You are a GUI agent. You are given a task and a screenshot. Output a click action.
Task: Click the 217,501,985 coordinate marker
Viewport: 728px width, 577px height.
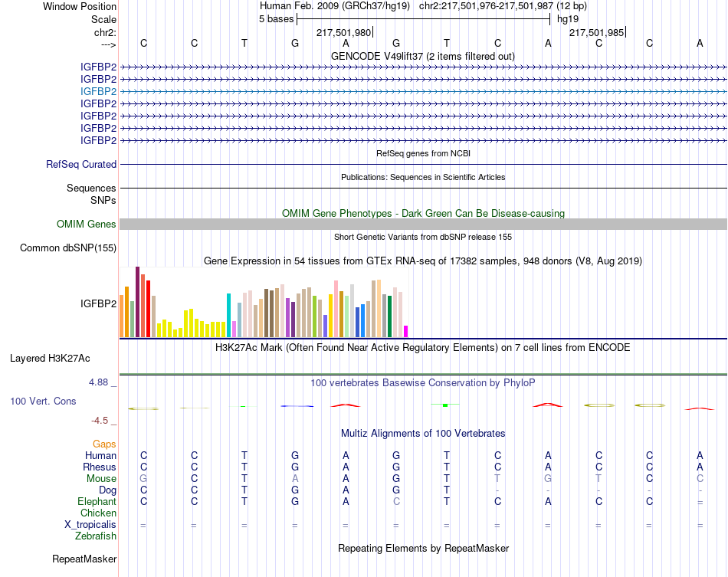597,32
